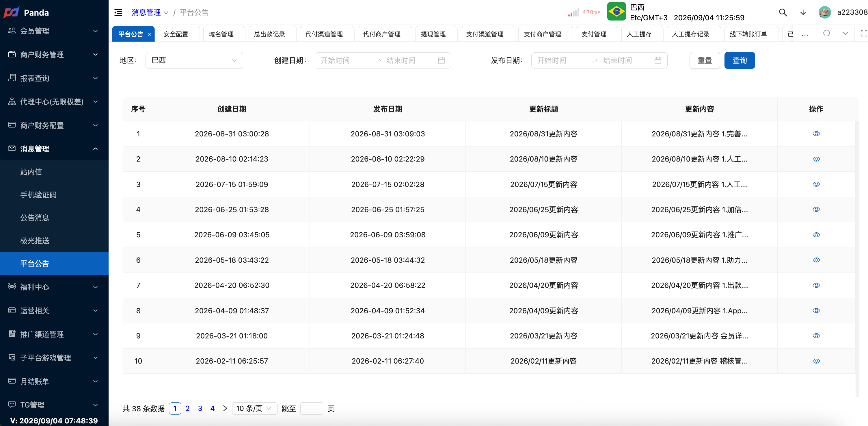Open 消息管理 breadcrumb dropdown
Viewport: 868px width, 426px height.
tap(150, 13)
